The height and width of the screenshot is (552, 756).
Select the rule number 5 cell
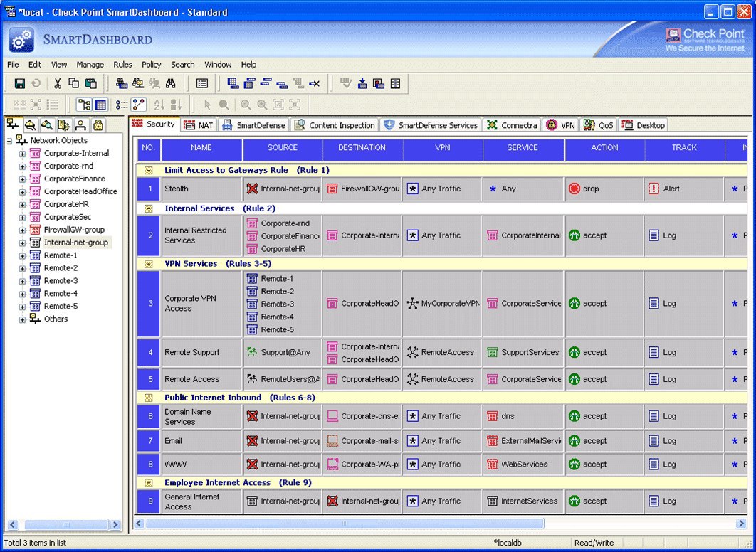point(149,380)
